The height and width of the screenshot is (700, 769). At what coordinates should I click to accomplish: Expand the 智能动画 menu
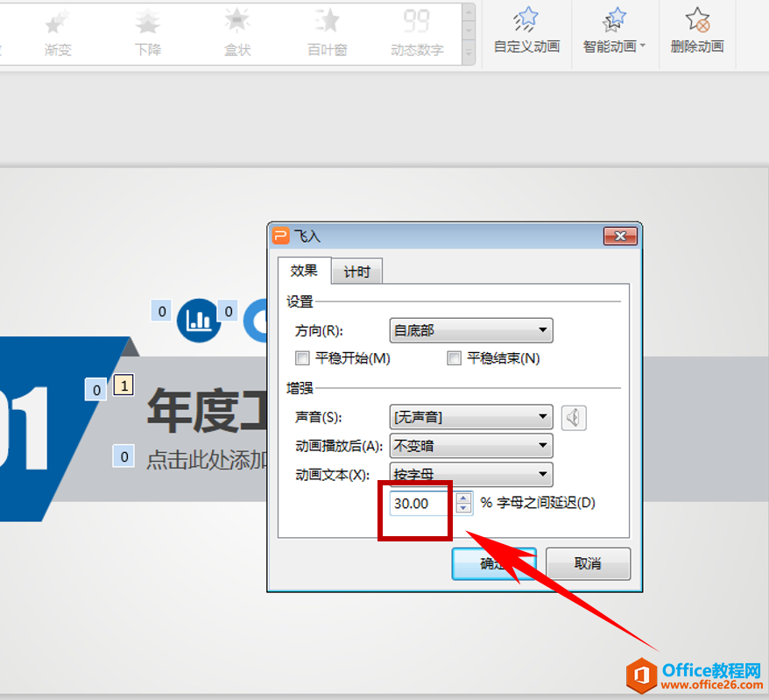pyautogui.click(x=614, y=29)
